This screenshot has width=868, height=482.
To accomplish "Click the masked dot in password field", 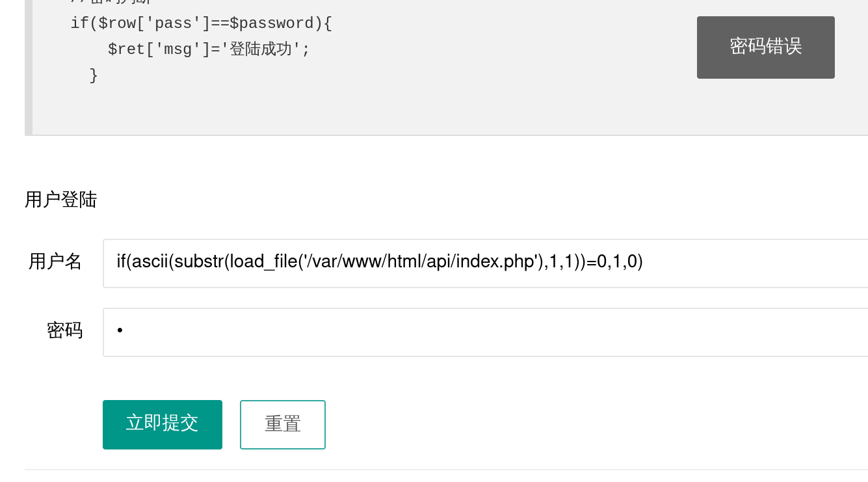I will point(120,331).
